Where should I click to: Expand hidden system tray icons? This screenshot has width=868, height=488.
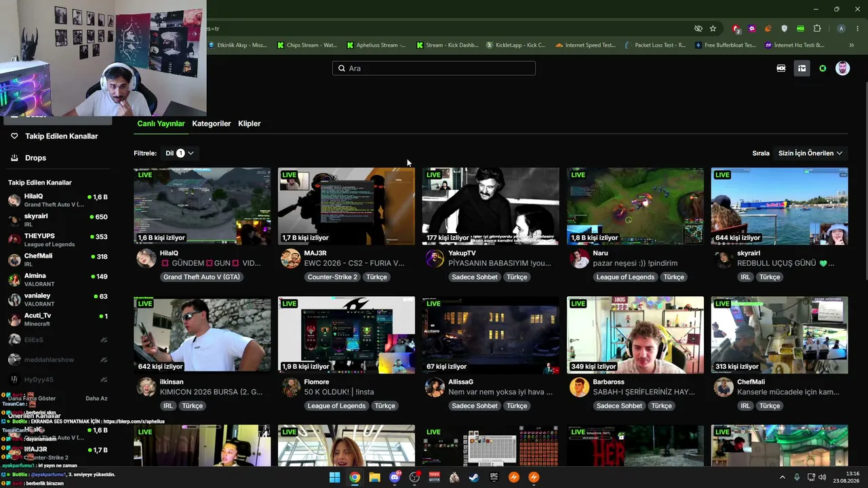click(x=782, y=477)
